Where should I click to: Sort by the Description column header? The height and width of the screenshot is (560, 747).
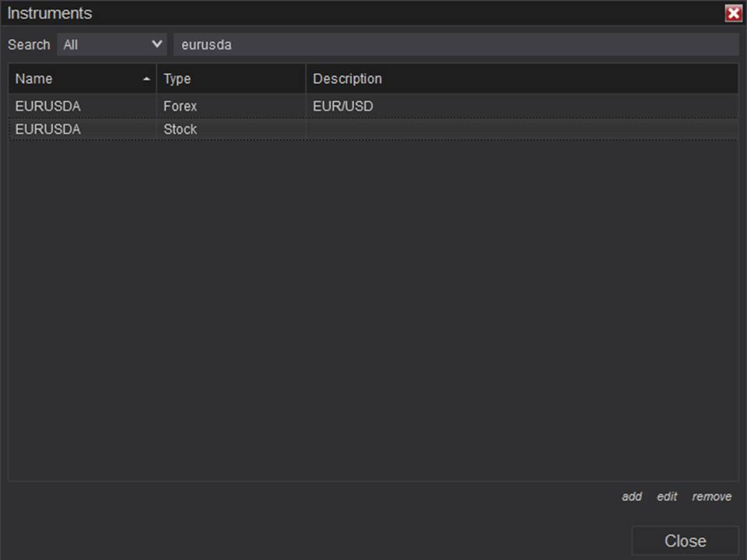(x=522, y=79)
